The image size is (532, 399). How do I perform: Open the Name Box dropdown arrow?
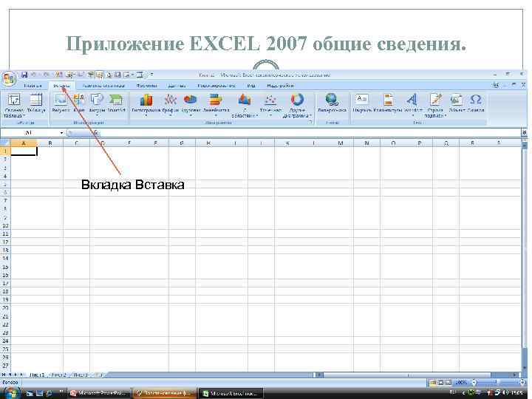61,133
